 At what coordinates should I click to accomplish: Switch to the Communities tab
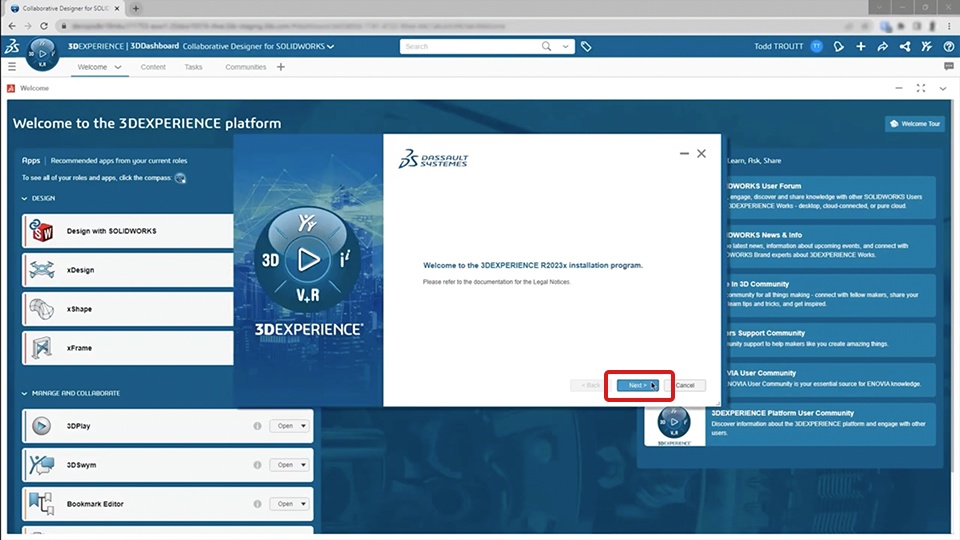[x=246, y=67]
